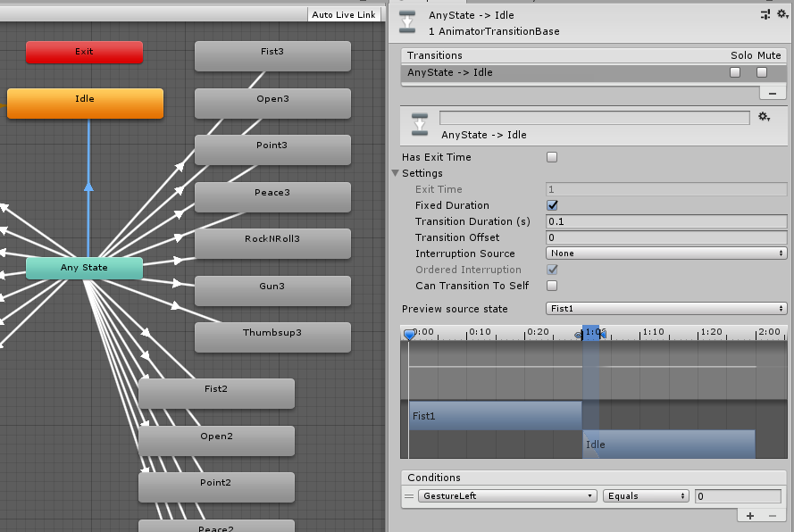Image resolution: width=794 pixels, height=532 pixels.
Task: Toggle the Auto Live Link button
Action: tap(344, 15)
